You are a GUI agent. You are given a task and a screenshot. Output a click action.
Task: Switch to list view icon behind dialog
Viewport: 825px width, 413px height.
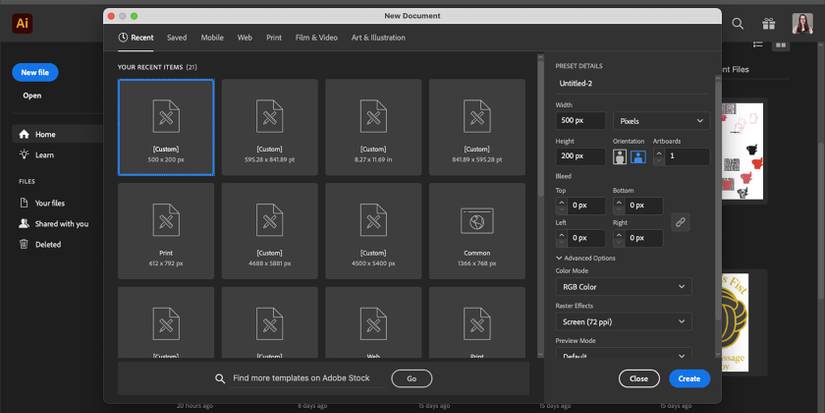[758, 45]
